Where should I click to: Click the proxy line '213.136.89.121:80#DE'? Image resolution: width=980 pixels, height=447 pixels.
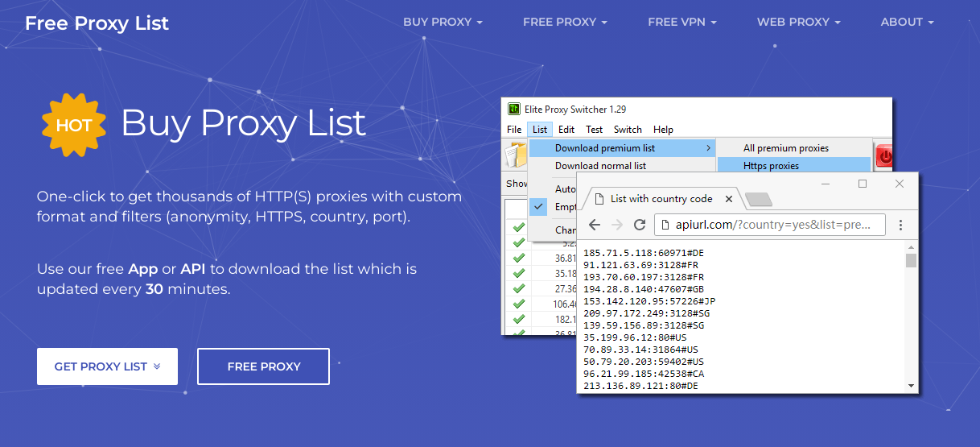[640, 386]
